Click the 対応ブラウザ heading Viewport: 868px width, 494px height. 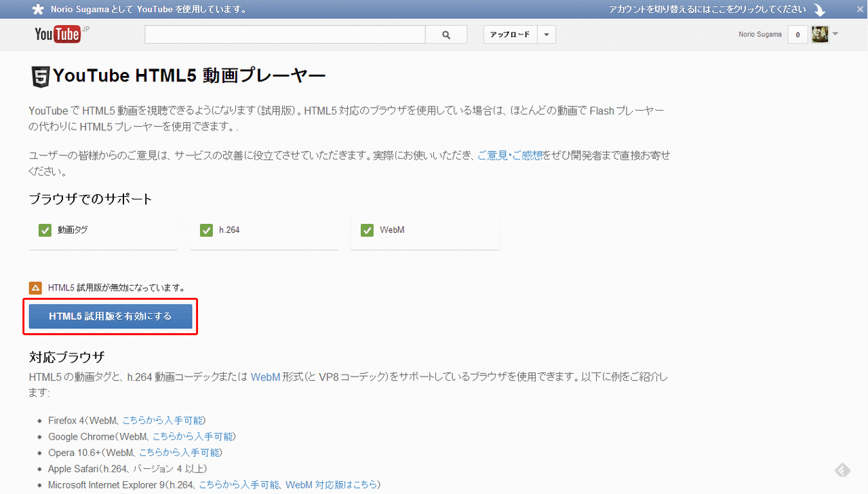coord(66,357)
